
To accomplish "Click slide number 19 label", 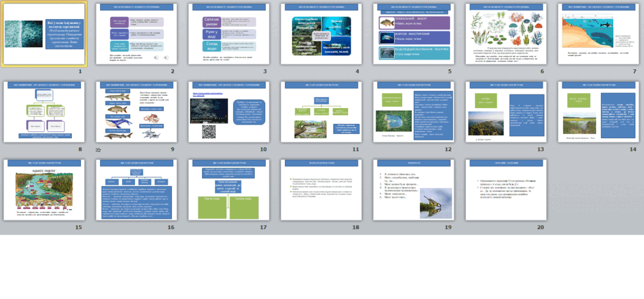I will click(x=448, y=227).
